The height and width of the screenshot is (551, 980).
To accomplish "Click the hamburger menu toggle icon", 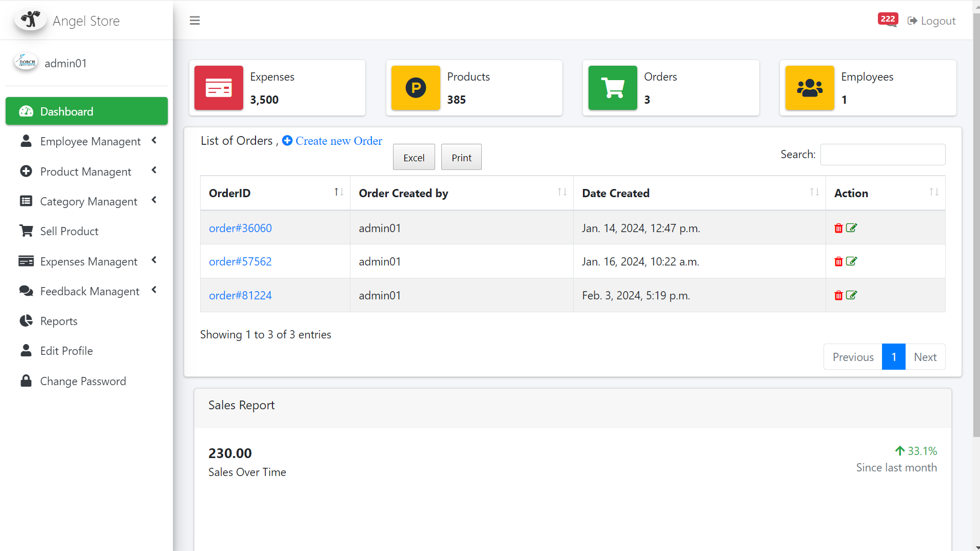I will [x=194, y=21].
